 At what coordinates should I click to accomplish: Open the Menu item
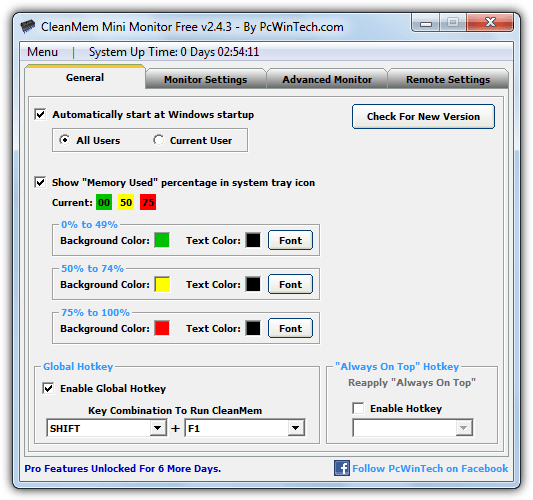pos(42,52)
